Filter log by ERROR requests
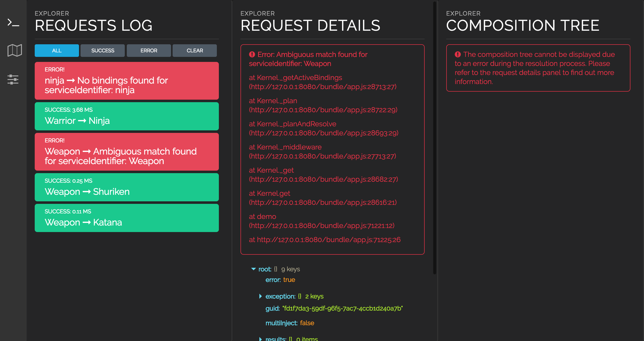 tap(149, 51)
